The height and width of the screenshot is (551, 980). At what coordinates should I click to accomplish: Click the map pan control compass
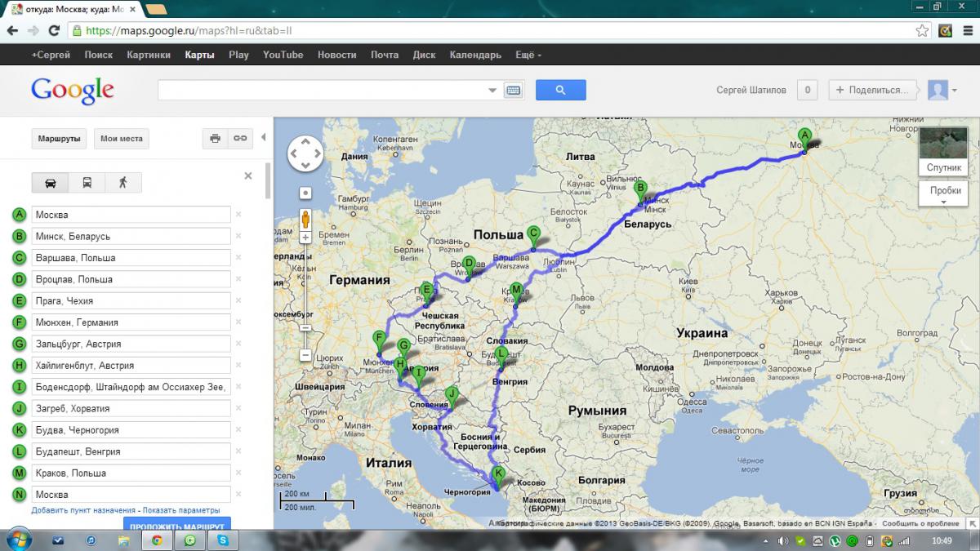click(x=305, y=154)
